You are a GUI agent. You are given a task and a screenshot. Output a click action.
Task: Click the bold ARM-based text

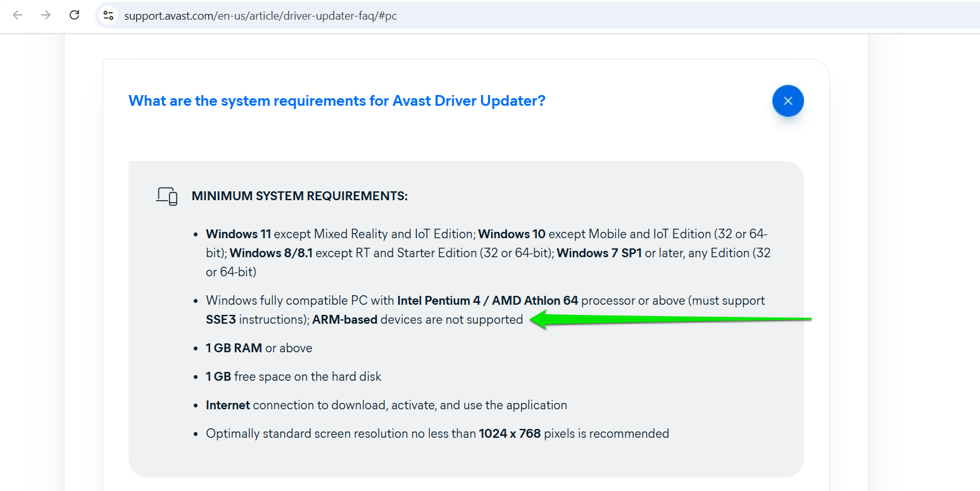344,319
